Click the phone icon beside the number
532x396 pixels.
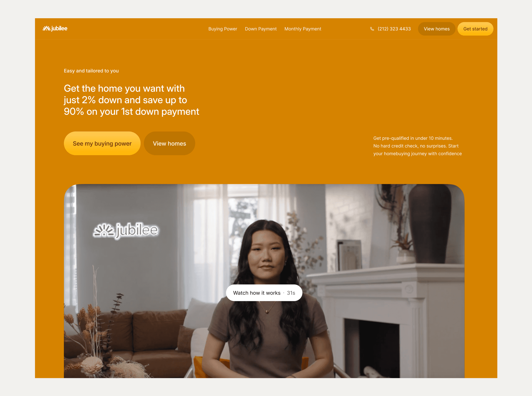(x=372, y=29)
